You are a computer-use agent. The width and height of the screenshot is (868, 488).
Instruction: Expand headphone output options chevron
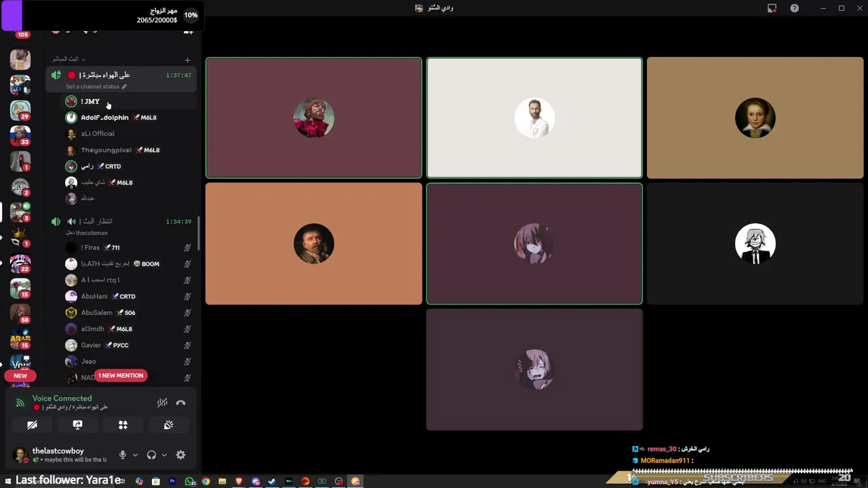tap(163, 455)
